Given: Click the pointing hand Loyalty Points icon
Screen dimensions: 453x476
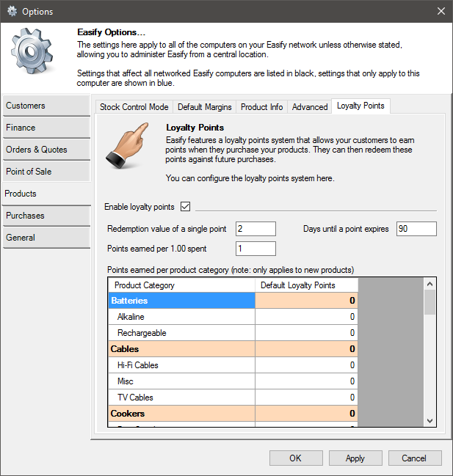Looking at the screenshot, I should pos(127,145).
